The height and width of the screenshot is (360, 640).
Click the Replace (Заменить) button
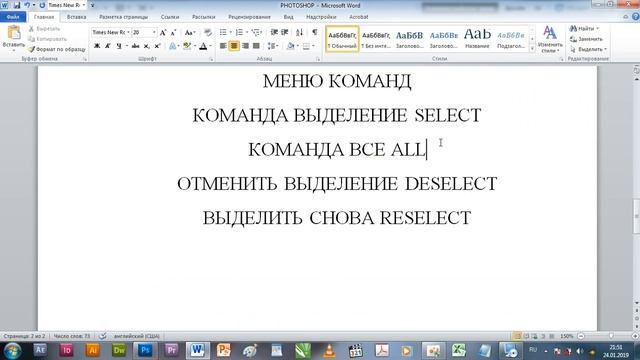tap(586, 39)
